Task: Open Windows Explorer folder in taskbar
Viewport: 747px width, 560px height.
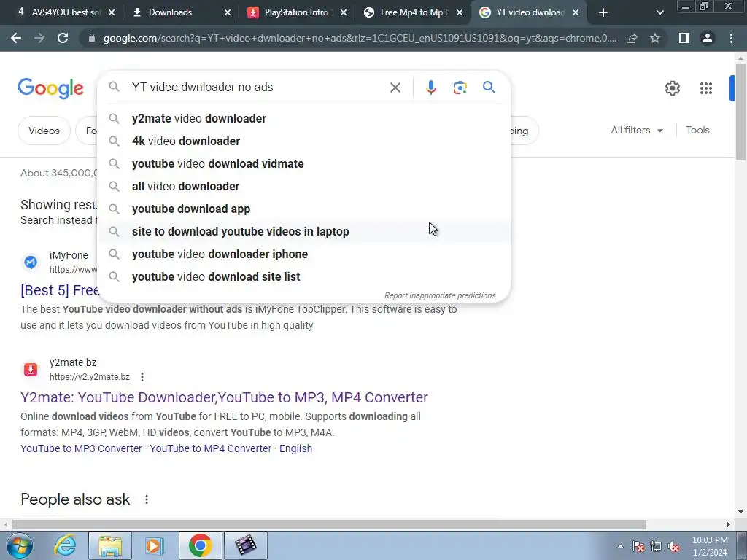Action: pyautogui.click(x=110, y=545)
